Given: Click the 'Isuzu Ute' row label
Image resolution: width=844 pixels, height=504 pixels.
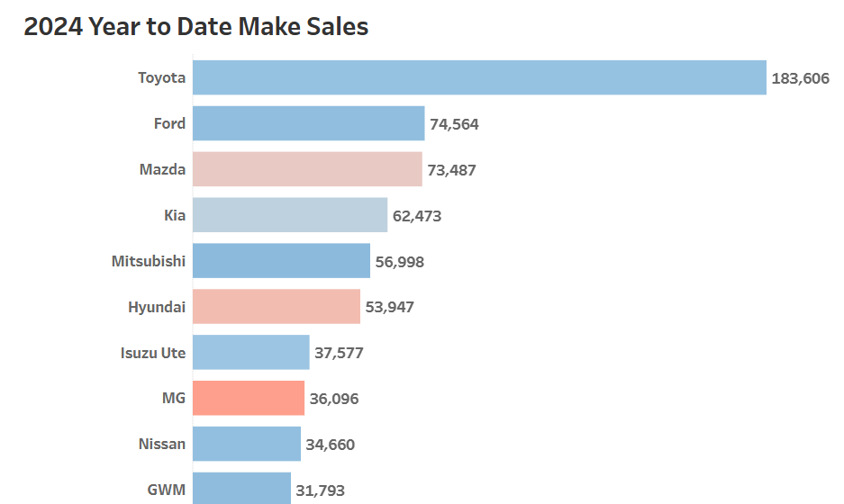Looking at the screenshot, I should click(x=153, y=353).
